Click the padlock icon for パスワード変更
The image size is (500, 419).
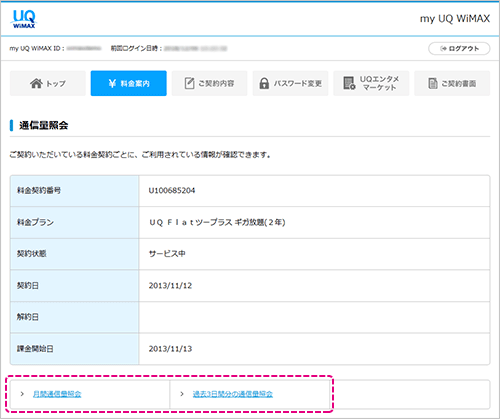point(264,83)
